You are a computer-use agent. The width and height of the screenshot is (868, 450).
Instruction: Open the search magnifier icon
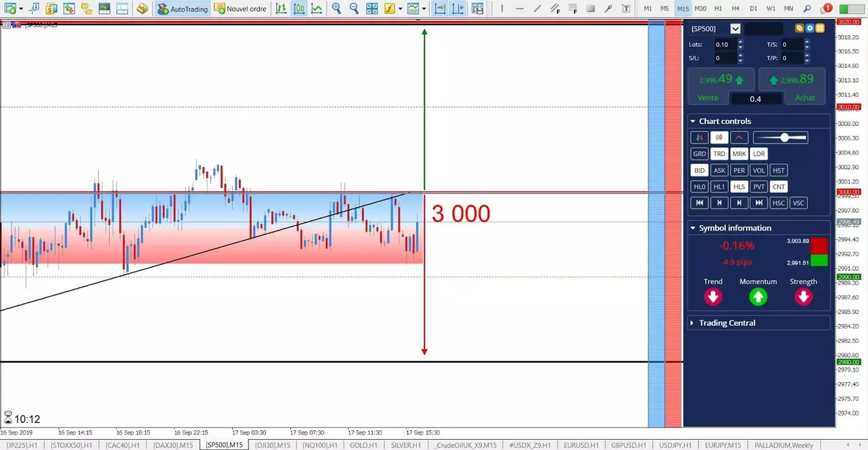coord(807,9)
